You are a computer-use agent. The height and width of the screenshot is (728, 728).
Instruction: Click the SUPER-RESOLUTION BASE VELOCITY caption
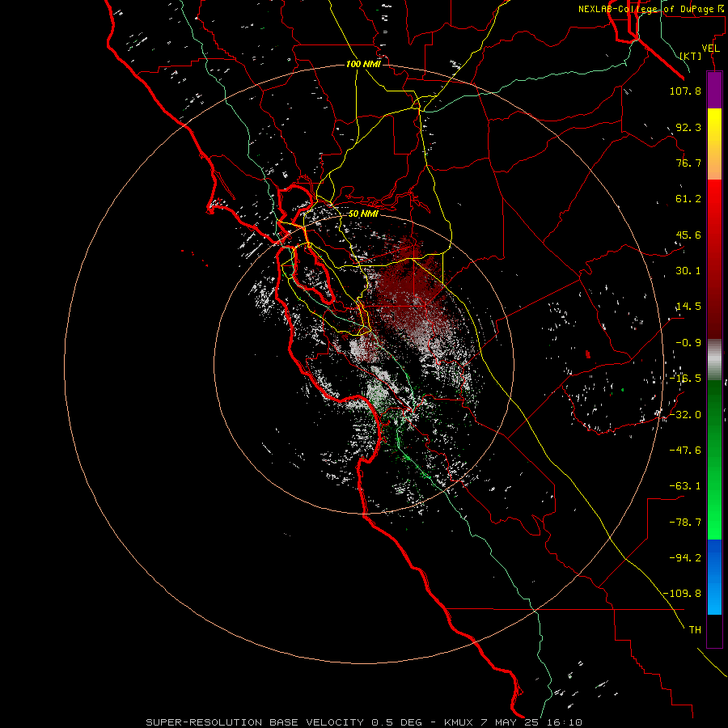pos(255,722)
